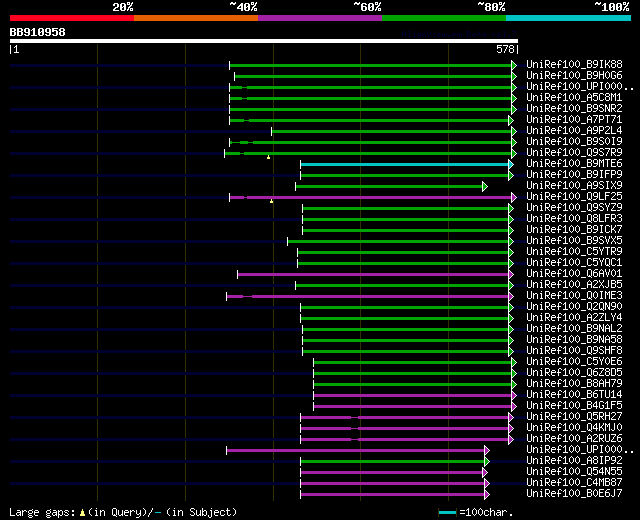Open hit UniRef100_A2XJB5

[574, 285]
